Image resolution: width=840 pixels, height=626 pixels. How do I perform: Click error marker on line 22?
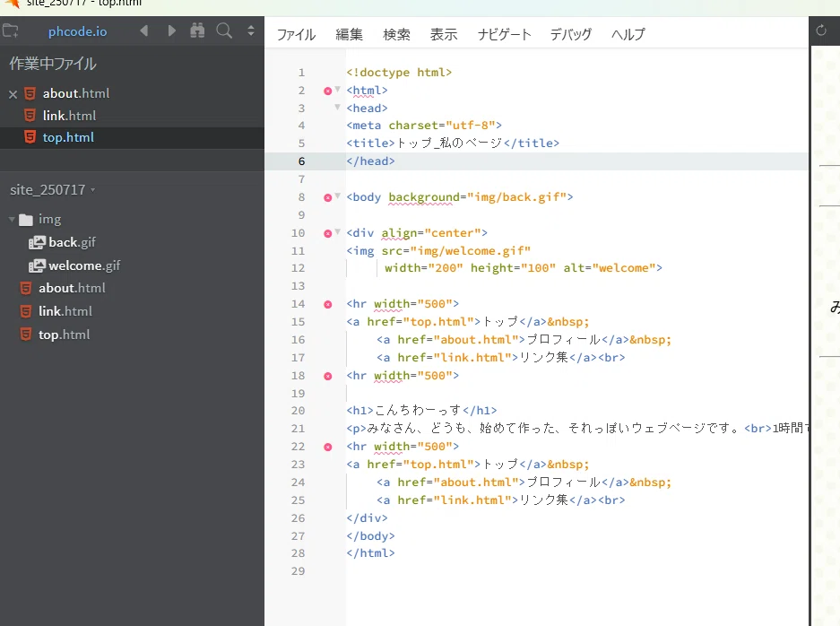(328, 447)
